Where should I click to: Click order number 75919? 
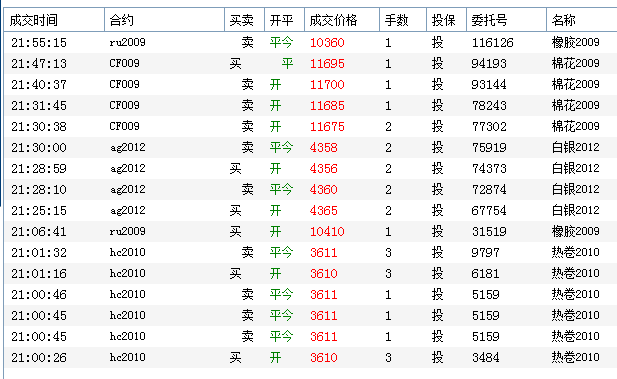click(x=489, y=148)
